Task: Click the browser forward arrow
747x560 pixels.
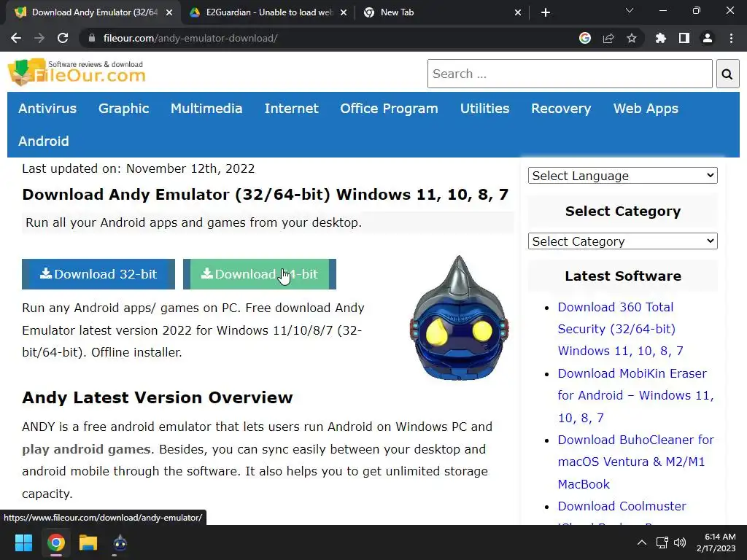Action: point(39,38)
